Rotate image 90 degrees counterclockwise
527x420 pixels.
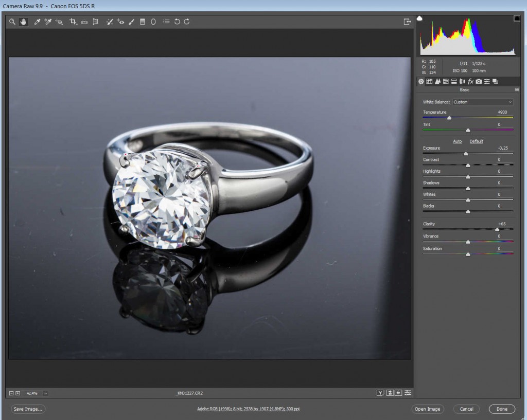177,22
